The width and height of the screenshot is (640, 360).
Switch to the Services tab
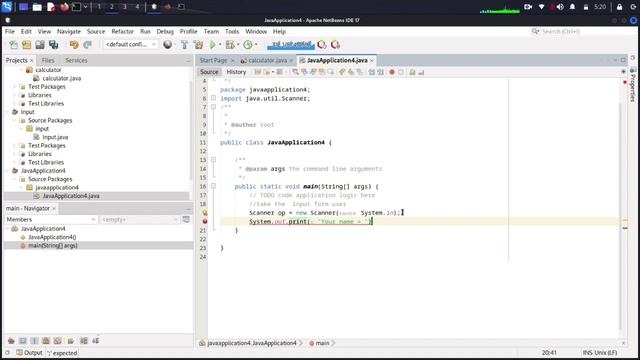coord(76,60)
